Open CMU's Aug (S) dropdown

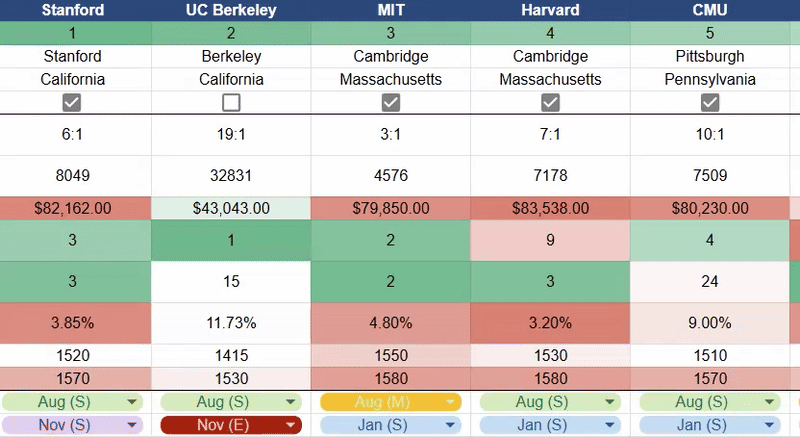(x=769, y=402)
